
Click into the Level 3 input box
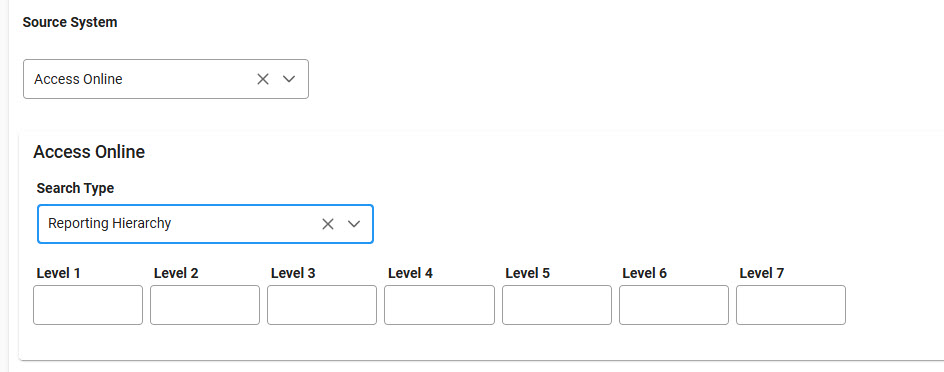coord(322,305)
